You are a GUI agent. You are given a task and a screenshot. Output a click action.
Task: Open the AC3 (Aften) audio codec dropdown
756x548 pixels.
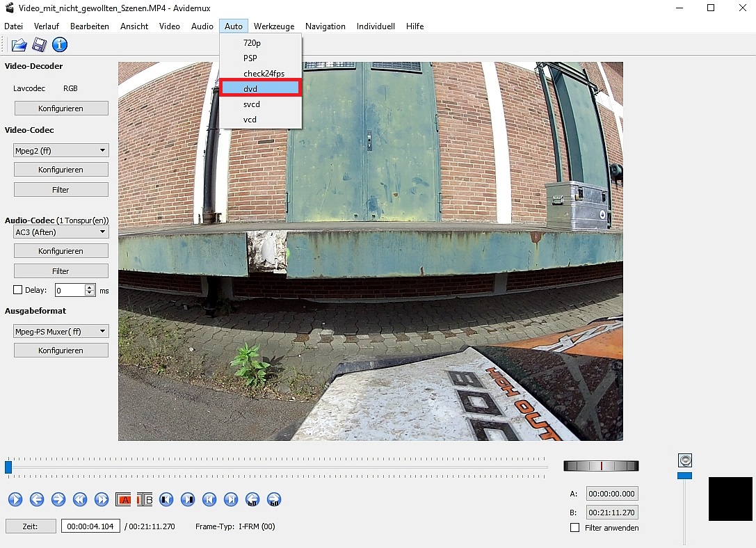[61, 232]
